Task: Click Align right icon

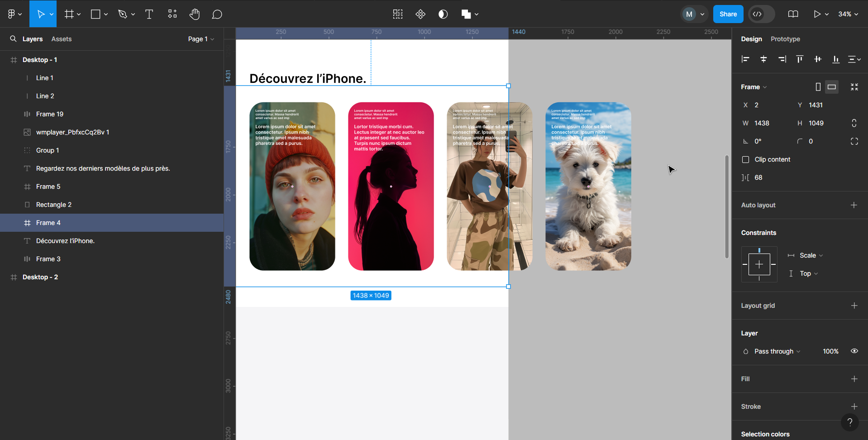Action: click(782, 59)
